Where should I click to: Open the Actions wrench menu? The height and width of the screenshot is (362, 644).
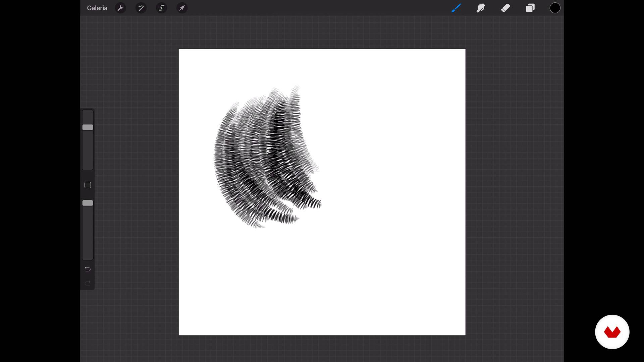[120, 8]
